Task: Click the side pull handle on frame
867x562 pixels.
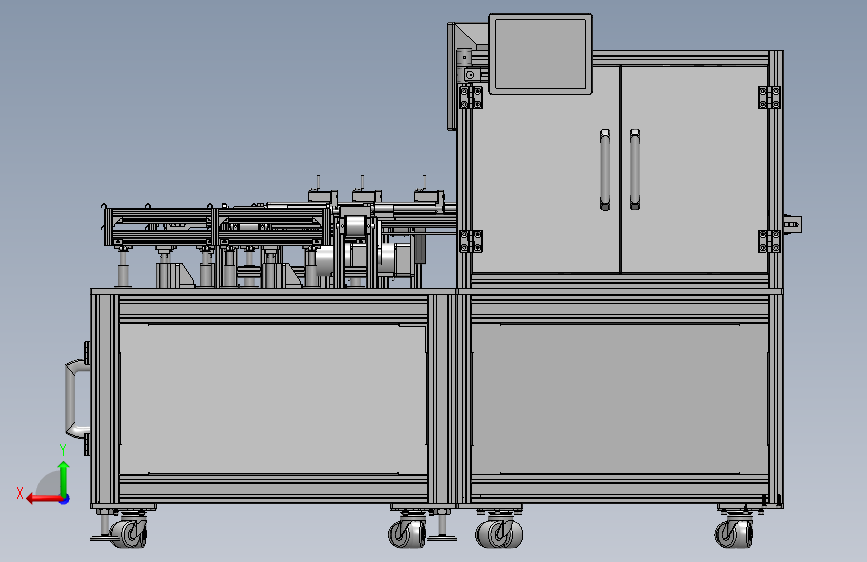Action: [x=76, y=398]
